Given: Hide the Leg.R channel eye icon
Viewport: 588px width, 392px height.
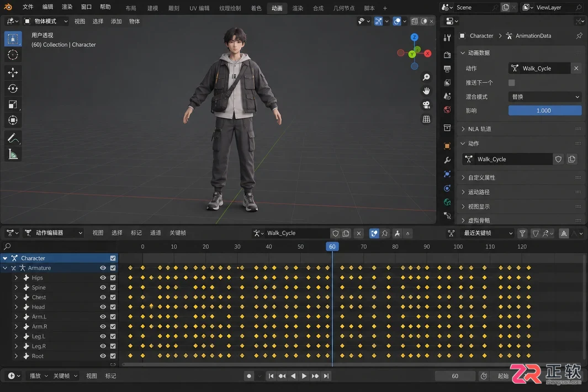Looking at the screenshot, I should point(103,346).
